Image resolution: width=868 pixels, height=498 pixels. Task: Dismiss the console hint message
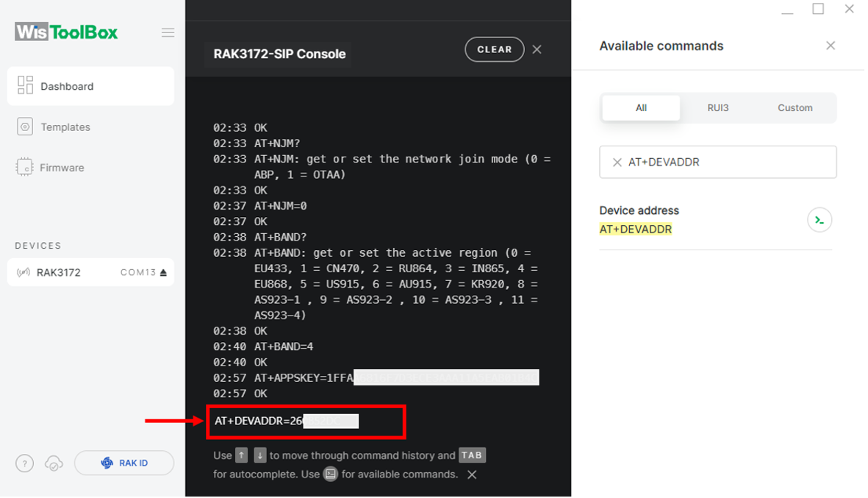coord(472,474)
